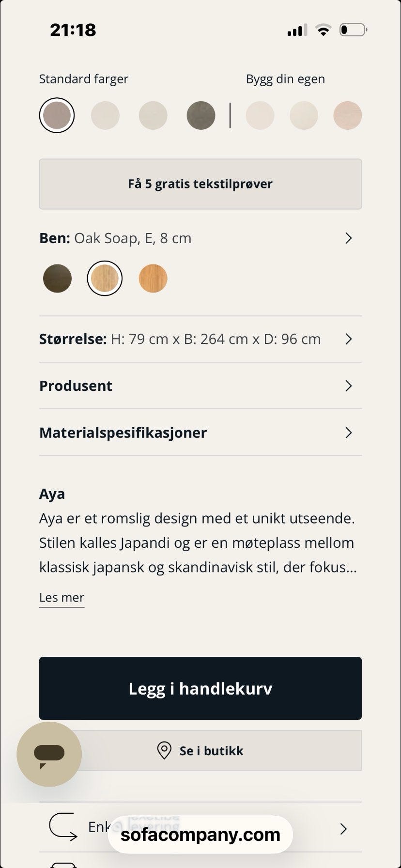Click the map pin store icon
This screenshot has height=868, width=401.
pos(164,750)
